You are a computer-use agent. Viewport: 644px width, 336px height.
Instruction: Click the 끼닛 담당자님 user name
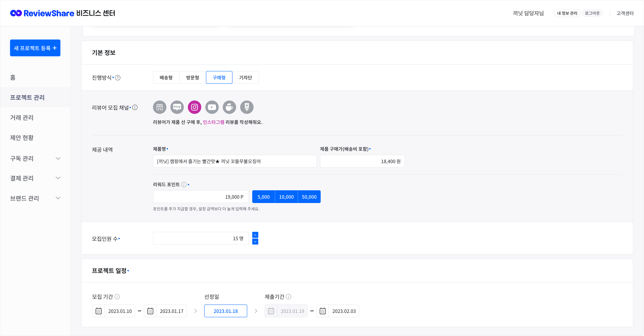pyautogui.click(x=528, y=13)
